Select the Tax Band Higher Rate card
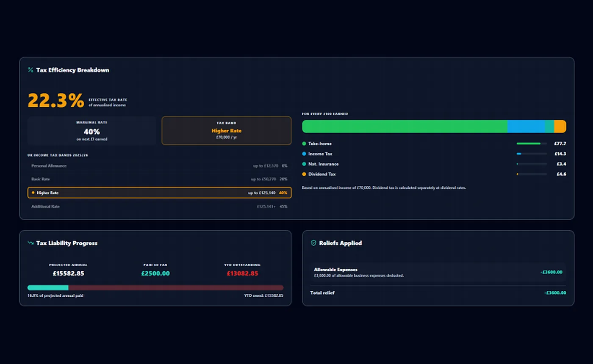 [227, 131]
